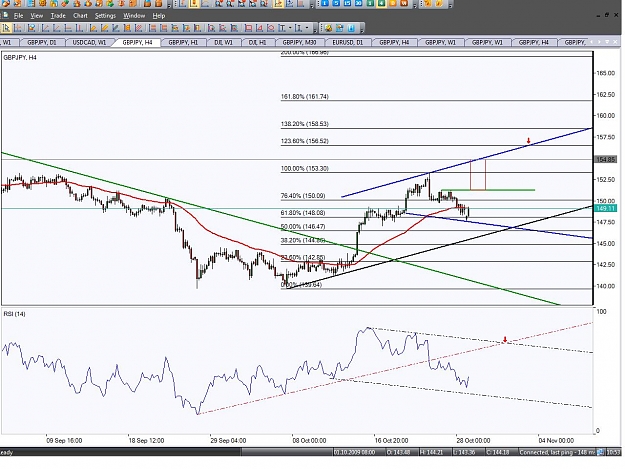Switch chart to M5 timeframe button
The width and height of the screenshot is (625, 469).
click(x=336, y=3)
